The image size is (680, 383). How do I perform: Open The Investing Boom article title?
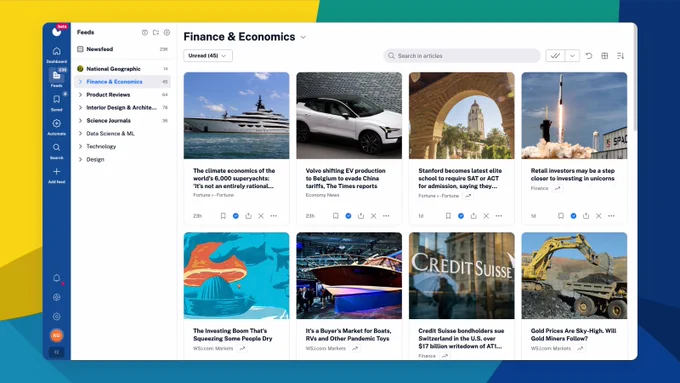coord(232,334)
